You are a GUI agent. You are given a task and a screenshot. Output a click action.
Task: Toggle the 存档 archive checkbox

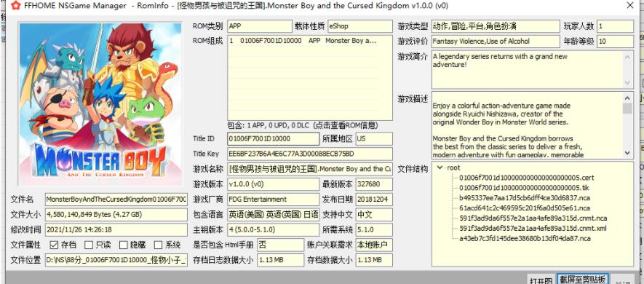54,245
